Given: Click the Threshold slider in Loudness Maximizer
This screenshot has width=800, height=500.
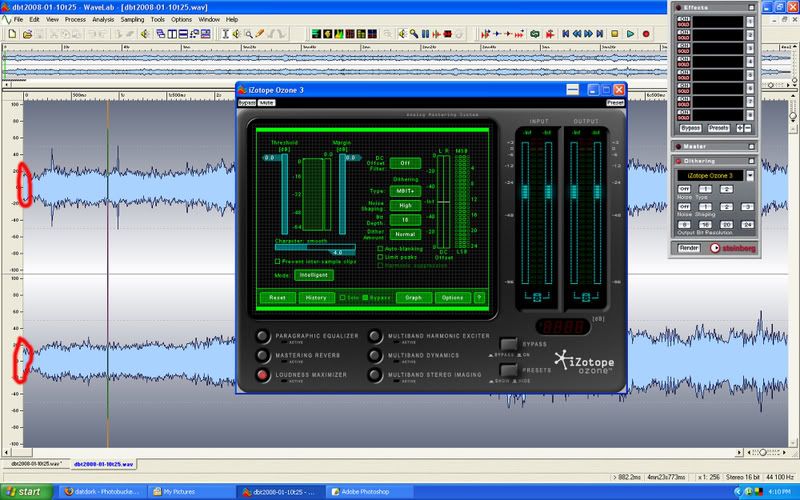Looking at the screenshot, I should coord(284,194).
